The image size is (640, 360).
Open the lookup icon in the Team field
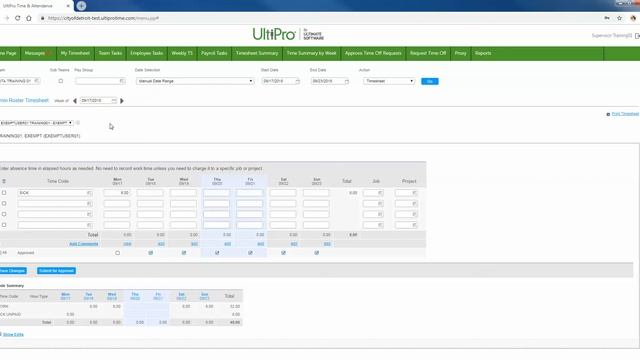(x=36, y=81)
